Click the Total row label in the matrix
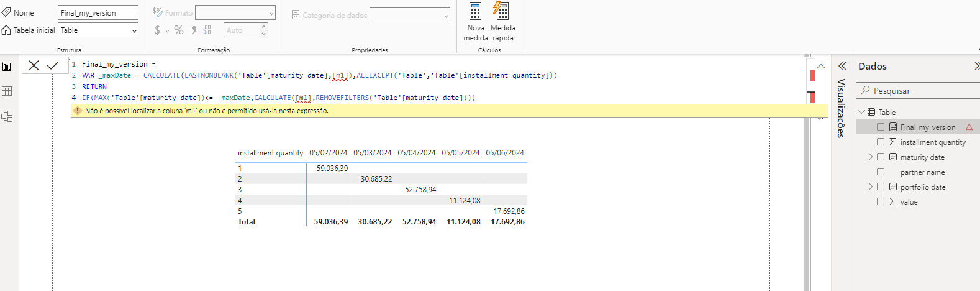The image size is (980, 291). [x=247, y=222]
